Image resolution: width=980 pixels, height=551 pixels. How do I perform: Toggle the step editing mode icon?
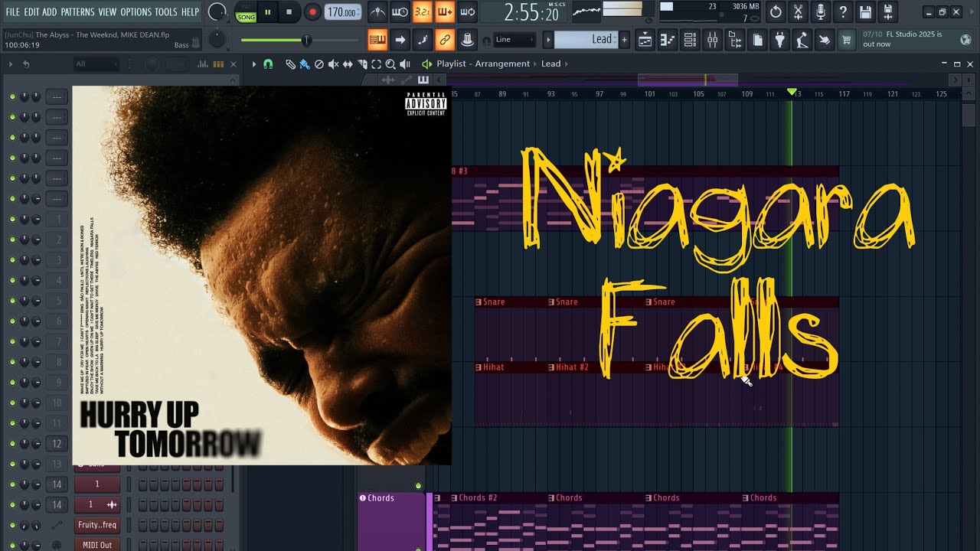tap(422, 39)
